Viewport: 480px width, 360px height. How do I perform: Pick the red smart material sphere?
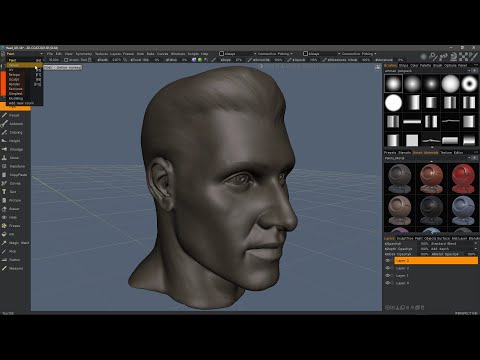(x=463, y=178)
